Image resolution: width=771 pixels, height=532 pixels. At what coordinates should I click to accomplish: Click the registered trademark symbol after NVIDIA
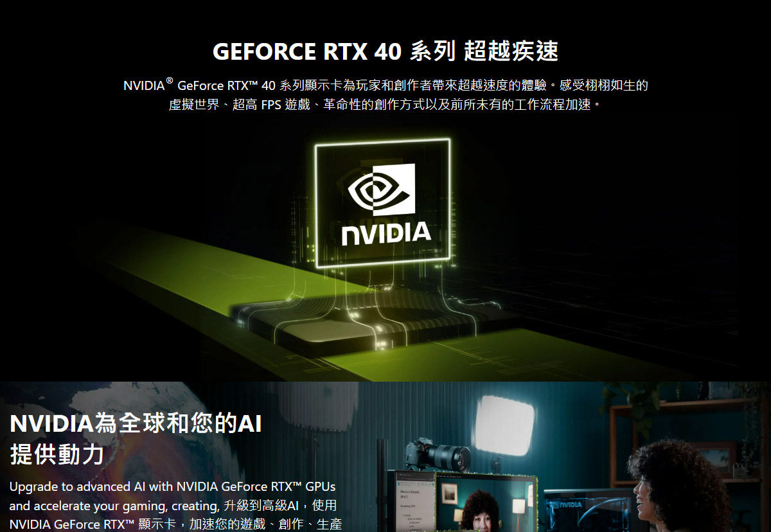[x=170, y=80]
